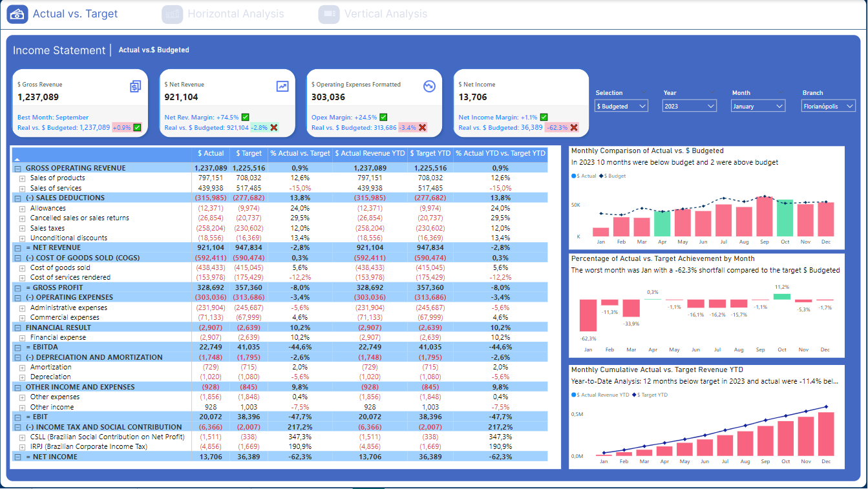The image size is (868, 489).
Task: Collapse the (-) SALES DEDUCTIONS group
Action: pyautogui.click(x=17, y=198)
